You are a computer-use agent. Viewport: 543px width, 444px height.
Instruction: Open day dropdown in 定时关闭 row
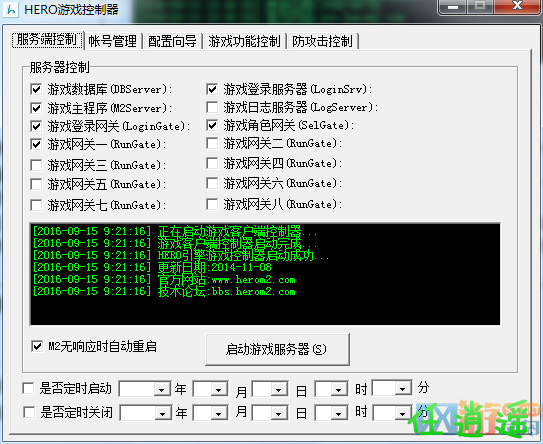[x=278, y=414]
